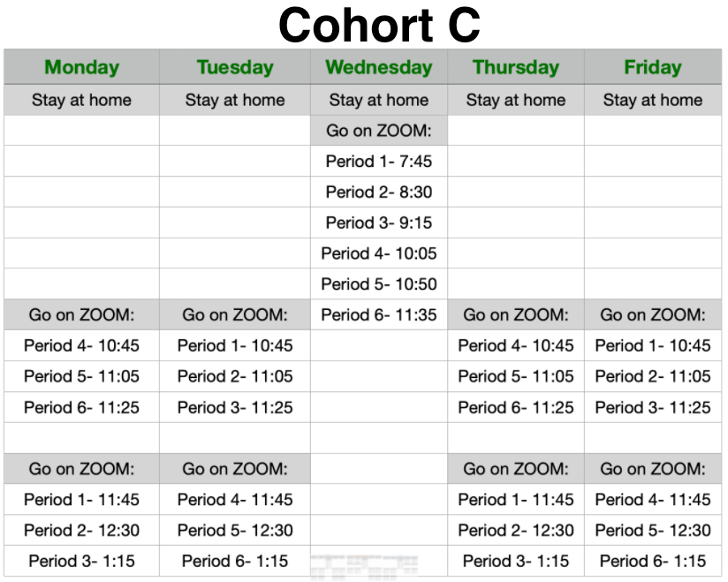Click Wednesday's Go on ZOOM cell
The image size is (728, 582).
(379, 131)
